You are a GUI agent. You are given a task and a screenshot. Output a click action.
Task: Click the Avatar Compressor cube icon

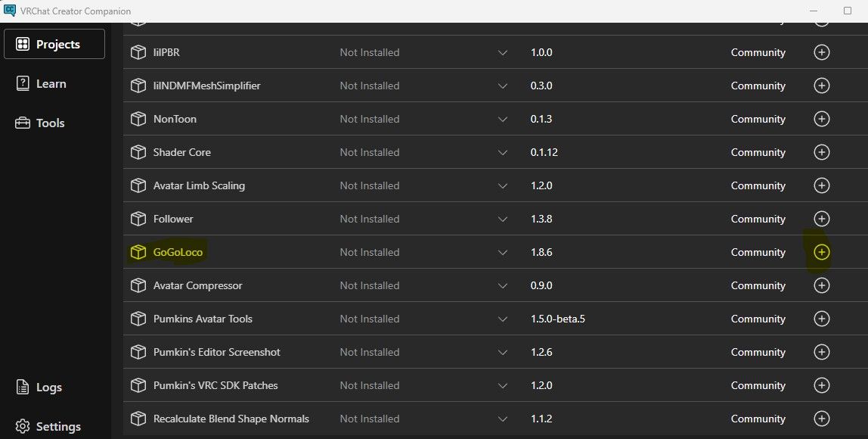coord(138,285)
